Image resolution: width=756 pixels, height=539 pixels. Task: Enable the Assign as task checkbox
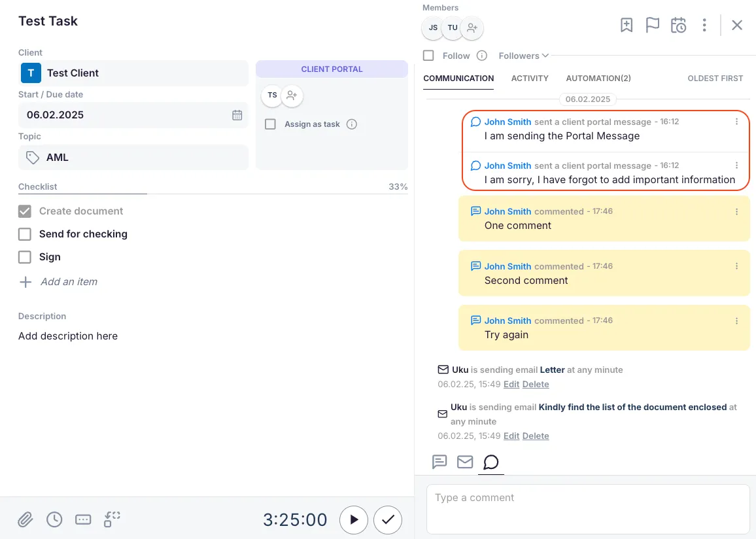[270, 124]
